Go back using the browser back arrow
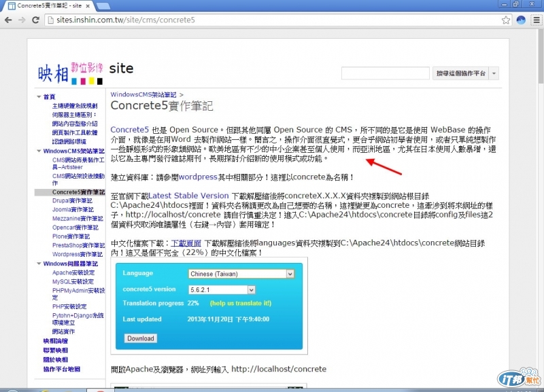544x392 pixels. pyautogui.click(x=8, y=20)
